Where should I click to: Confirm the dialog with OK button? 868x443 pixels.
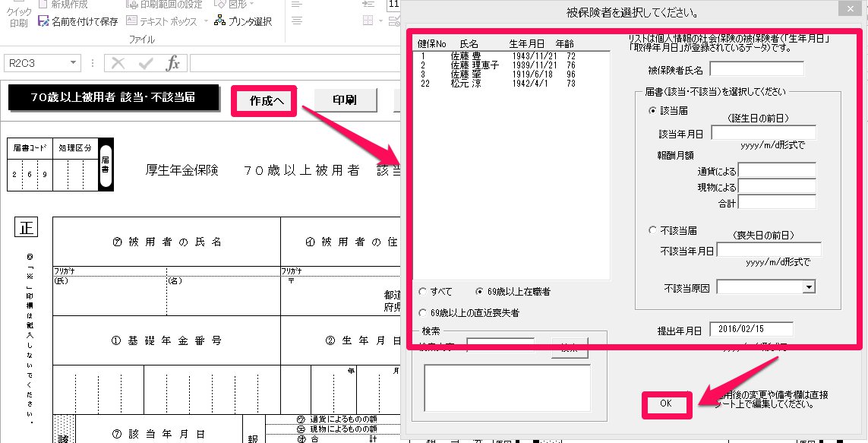(x=666, y=403)
